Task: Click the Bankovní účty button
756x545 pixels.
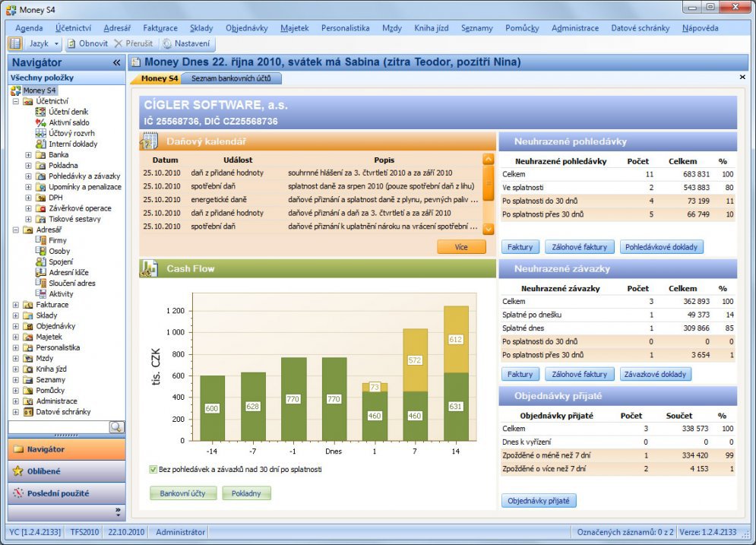Action: (183, 493)
